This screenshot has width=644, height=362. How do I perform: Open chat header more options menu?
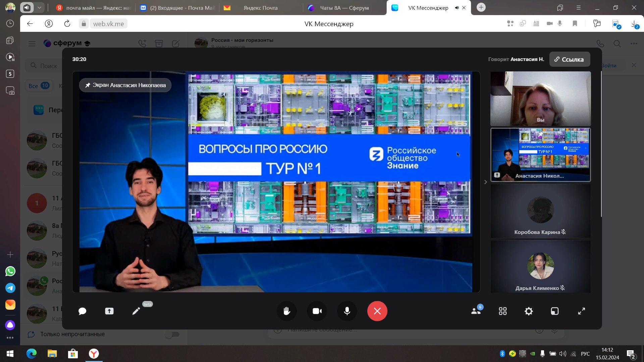click(x=634, y=44)
